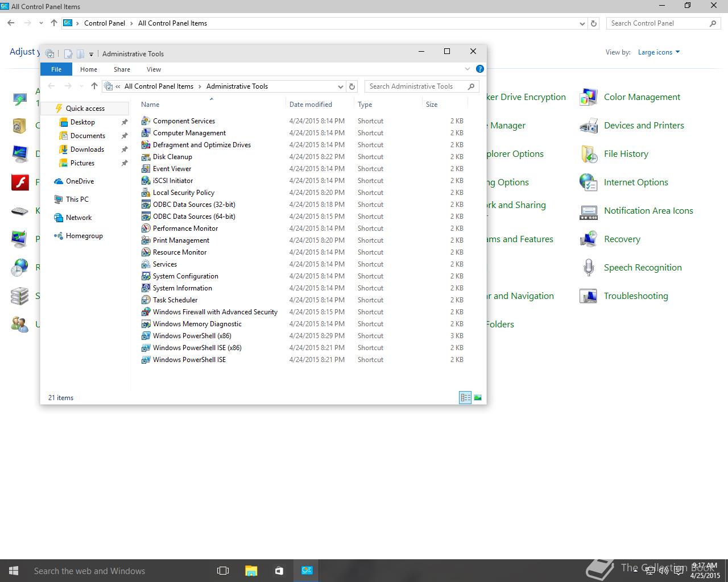Click the Services gear icon
Viewport: 728px width, 582px height.
point(146,264)
